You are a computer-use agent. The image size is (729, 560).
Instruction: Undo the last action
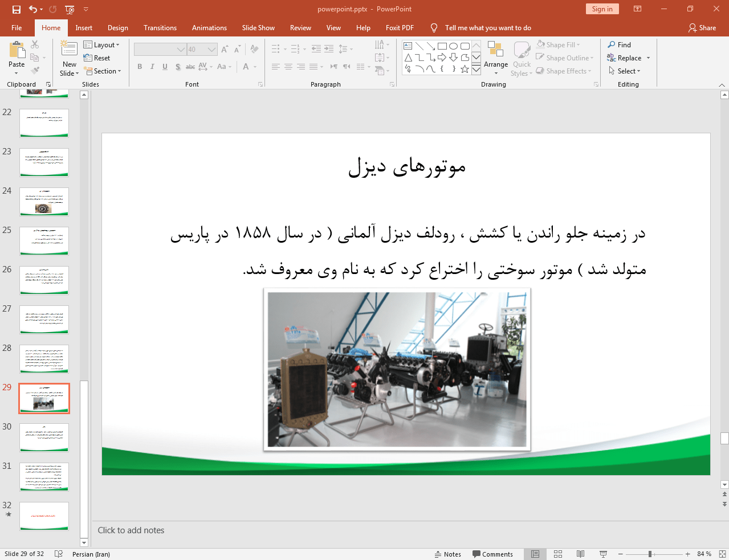point(33,9)
